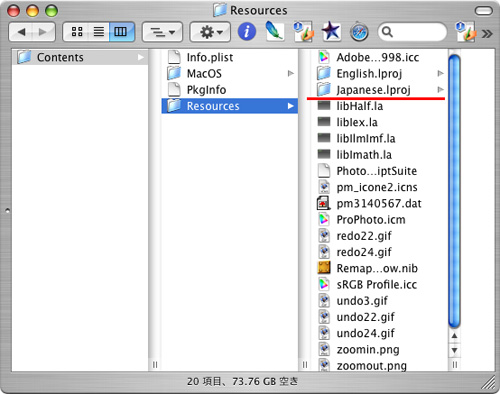Click second column's resize handle
Viewport: 500px width, 394px height.
pyautogui.click(x=305, y=365)
